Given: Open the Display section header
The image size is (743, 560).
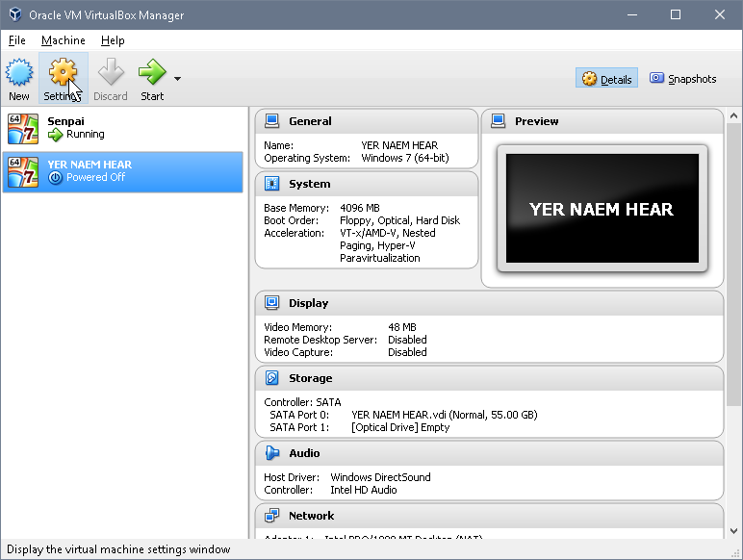Looking at the screenshot, I should (489, 303).
